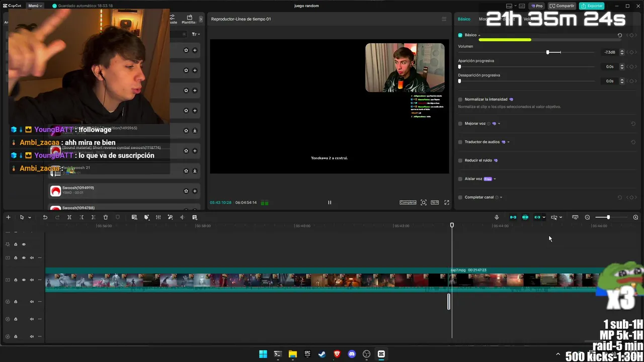Expand the selection tool mode dropdown arrow

30,218
